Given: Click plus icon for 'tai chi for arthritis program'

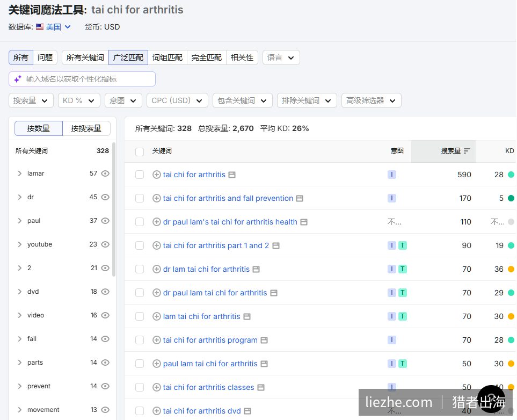Looking at the screenshot, I should 157,340.
